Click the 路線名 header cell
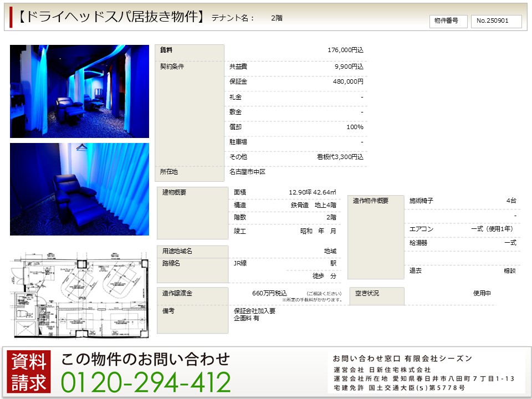 [x=192, y=270]
